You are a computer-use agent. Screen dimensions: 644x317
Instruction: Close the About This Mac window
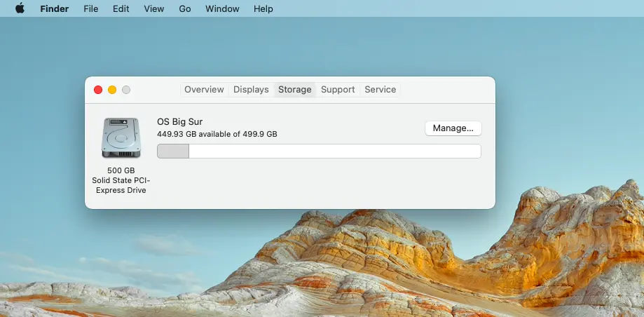pyautogui.click(x=98, y=90)
